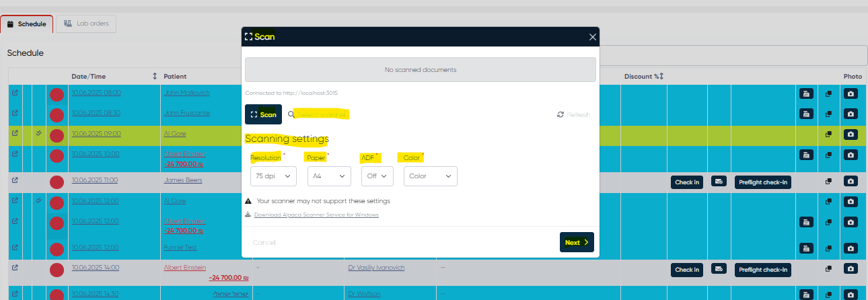Click camera icon in Funnel Test row
Image resolution: width=868 pixels, height=300 pixels.
[851, 248]
